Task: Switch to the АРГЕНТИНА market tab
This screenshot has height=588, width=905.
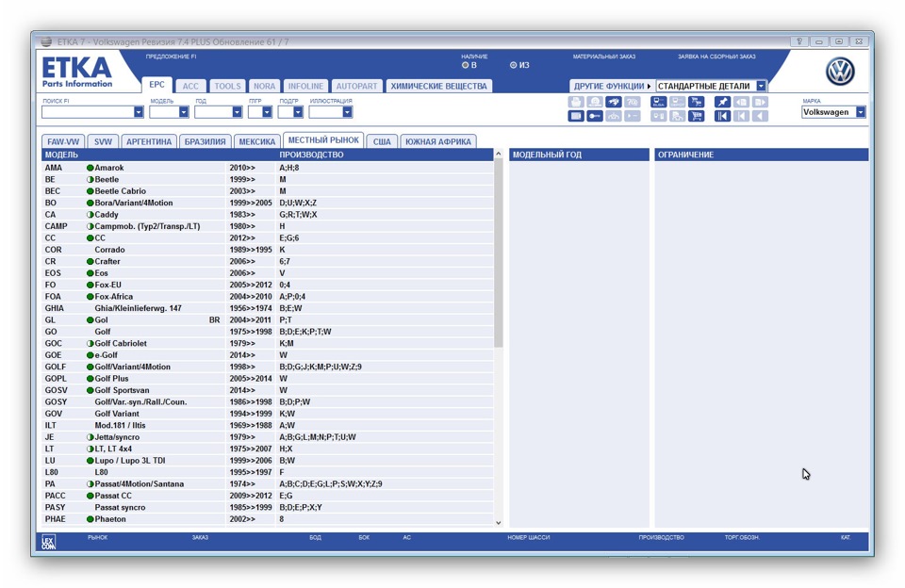Action: coord(149,141)
